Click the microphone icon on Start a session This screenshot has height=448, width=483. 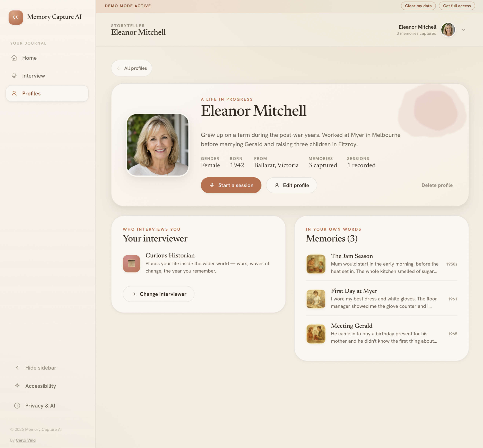(212, 185)
